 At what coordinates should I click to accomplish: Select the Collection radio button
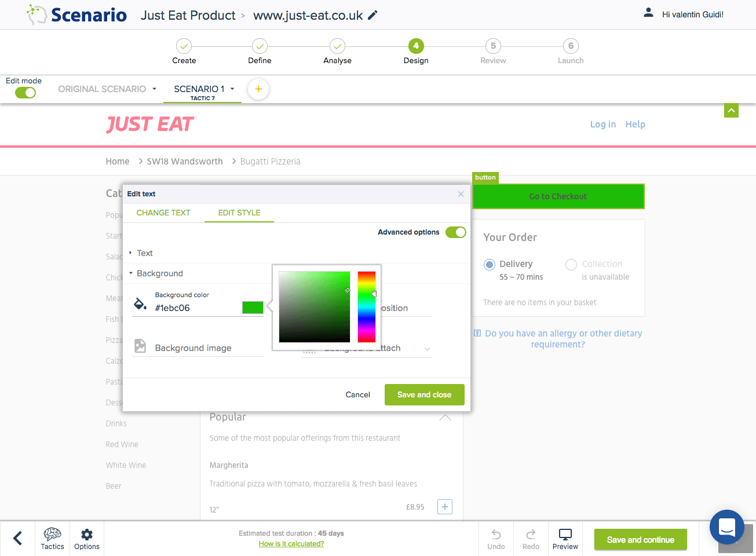(x=571, y=265)
